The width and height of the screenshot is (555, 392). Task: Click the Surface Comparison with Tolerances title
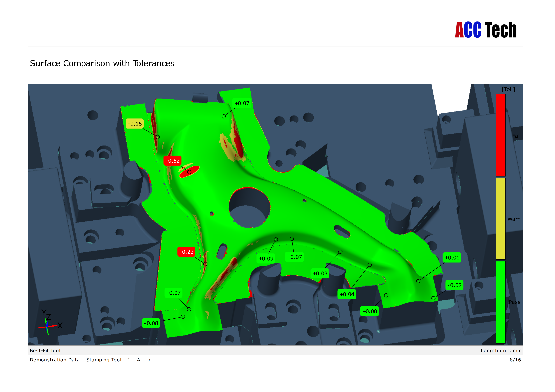[102, 64]
